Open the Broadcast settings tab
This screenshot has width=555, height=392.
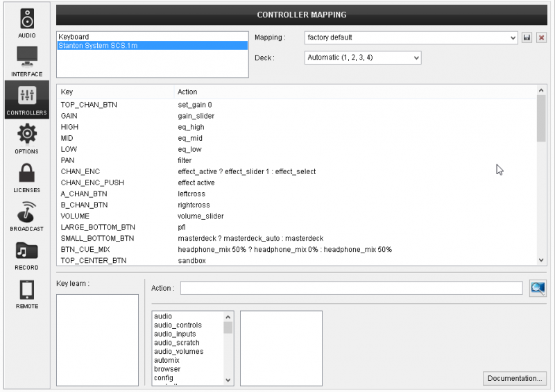[x=27, y=216]
